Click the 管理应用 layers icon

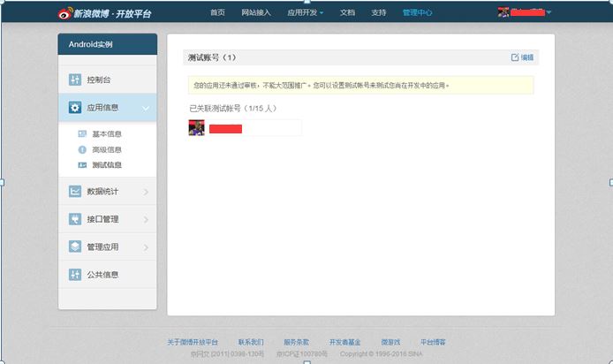click(x=75, y=246)
